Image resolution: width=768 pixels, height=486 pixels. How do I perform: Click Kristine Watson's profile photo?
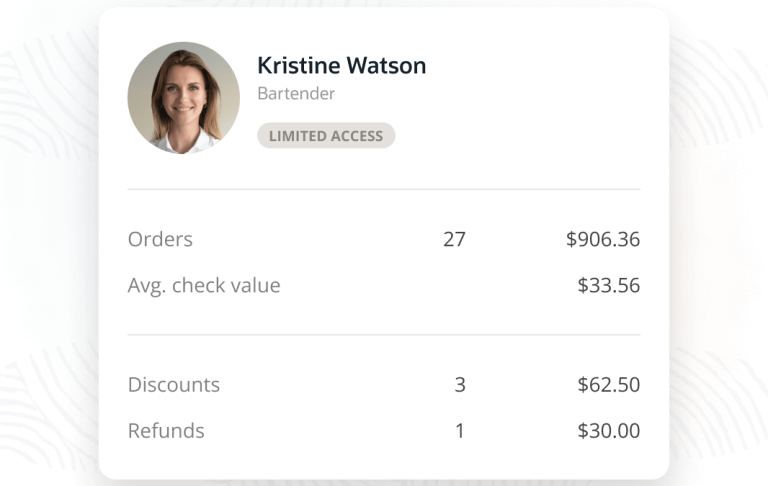pos(183,98)
